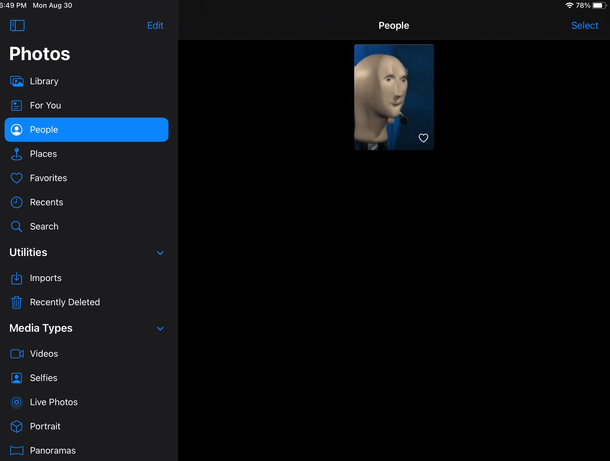The width and height of the screenshot is (610, 461).
Task: Click the Live Photos icon
Action: click(x=16, y=402)
